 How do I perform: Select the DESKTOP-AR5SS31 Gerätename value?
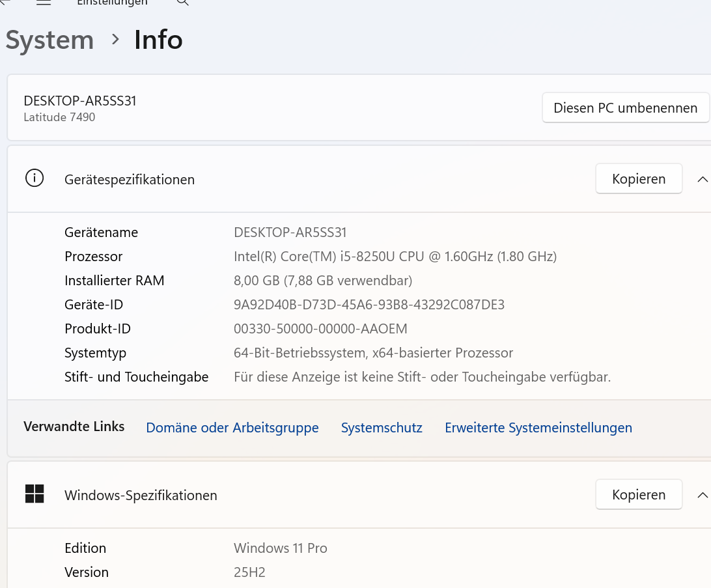point(290,232)
